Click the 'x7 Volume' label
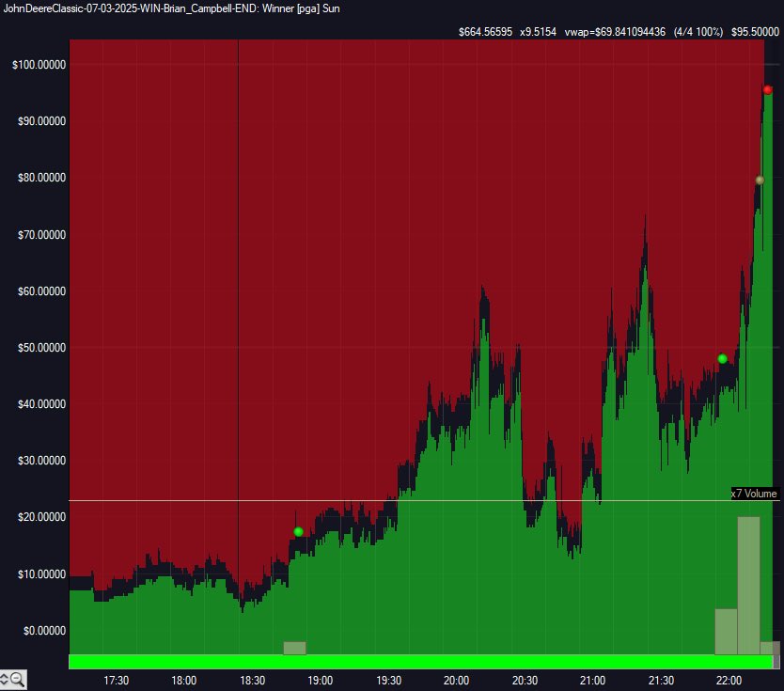The width and height of the screenshot is (784, 691). 754,494
